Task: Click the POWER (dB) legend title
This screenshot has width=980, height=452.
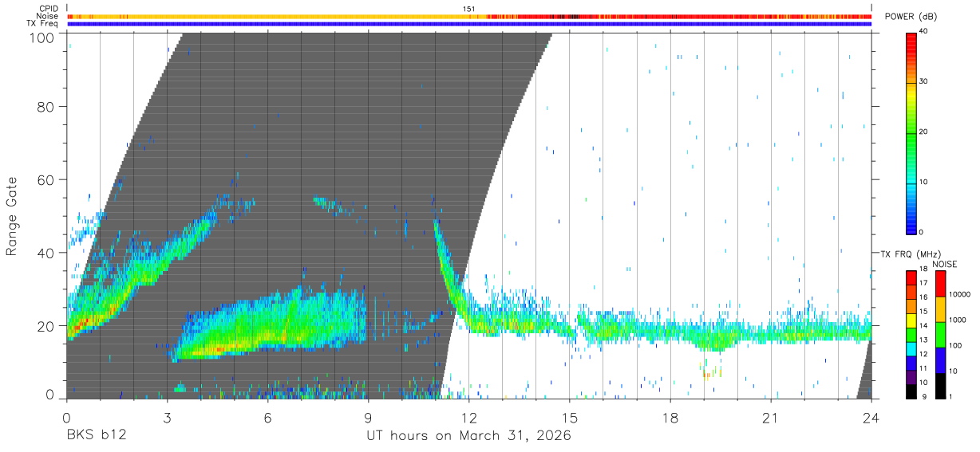Action: pyautogui.click(x=911, y=17)
